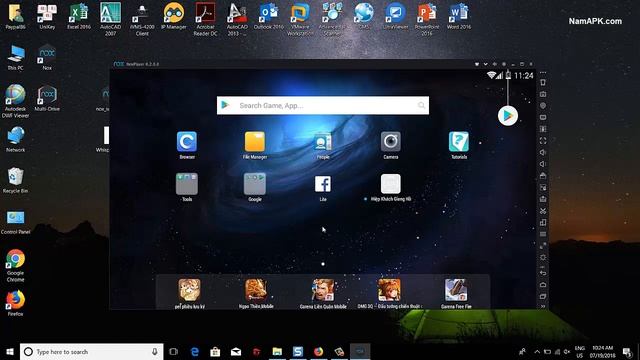Open Task View from the taskbar
Screen dimensions: 640x360
click(173, 351)
